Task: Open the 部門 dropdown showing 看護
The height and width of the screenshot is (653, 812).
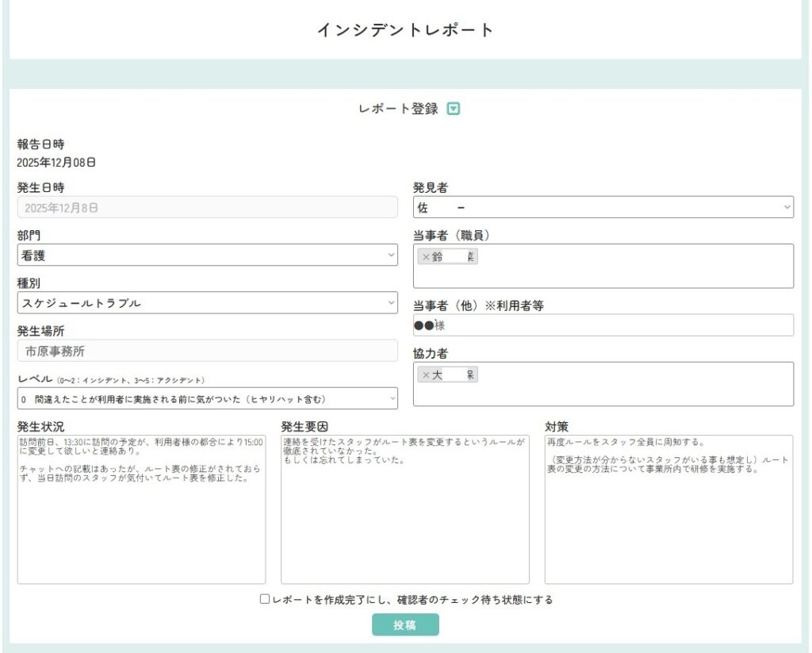Action: point(207,255)
